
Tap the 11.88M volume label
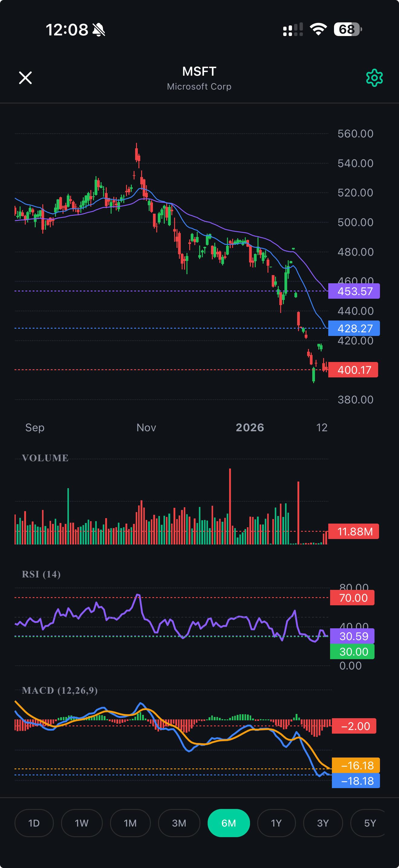[x=354, y=531]
